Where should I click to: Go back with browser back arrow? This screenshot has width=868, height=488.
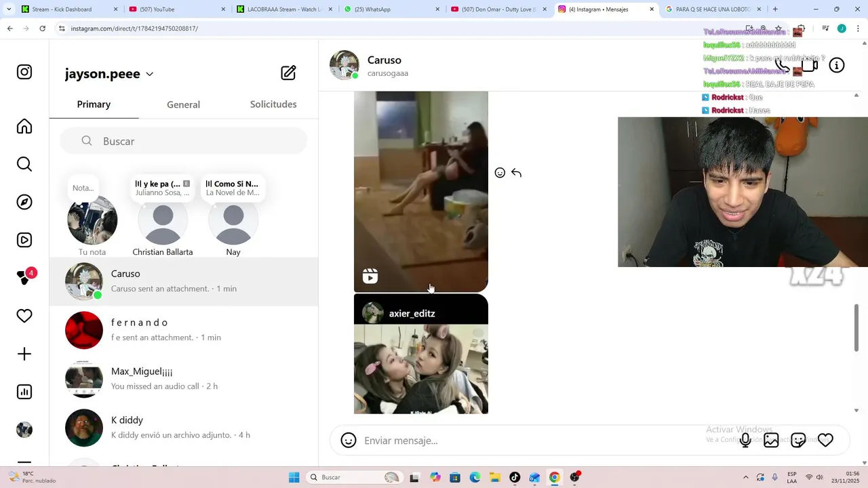coord(9,28)
